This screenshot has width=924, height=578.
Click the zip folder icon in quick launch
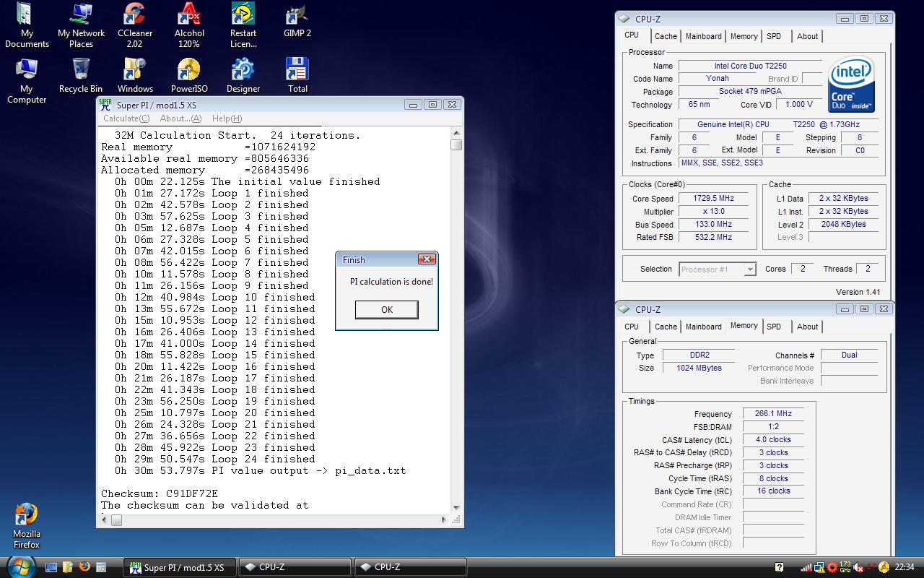click(x=68, y=567)
